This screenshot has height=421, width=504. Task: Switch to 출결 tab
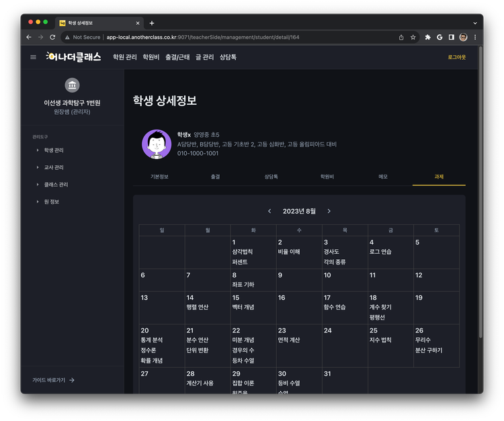(215, 177)
